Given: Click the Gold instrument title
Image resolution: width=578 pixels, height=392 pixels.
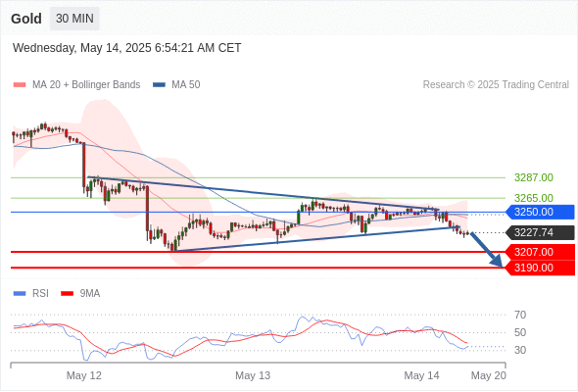Looking at the screenshot, I should [x=26, y=19].
